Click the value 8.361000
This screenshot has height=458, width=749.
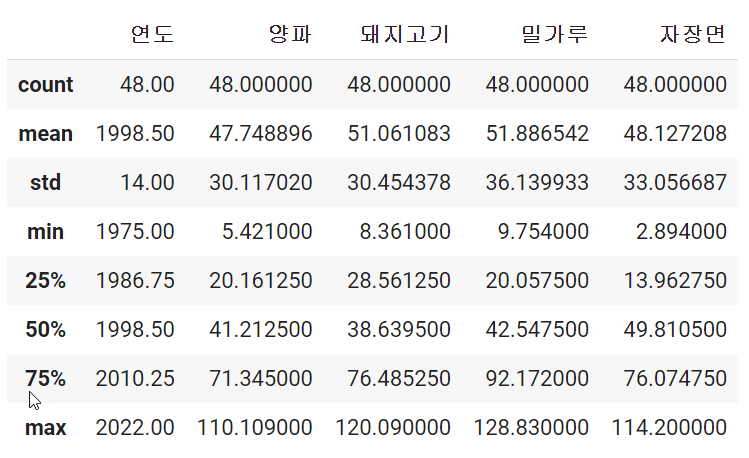(405, 232)
